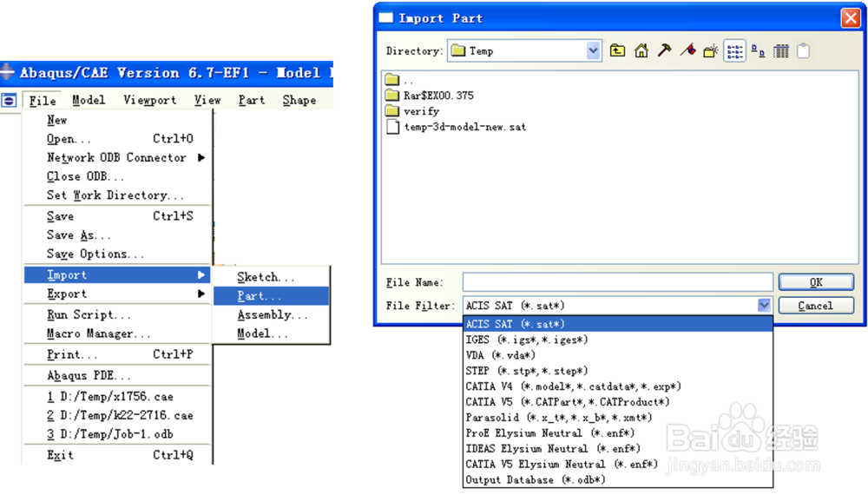Choose ACIS SAT (*.sat*) filter option

tap(618, 324)
